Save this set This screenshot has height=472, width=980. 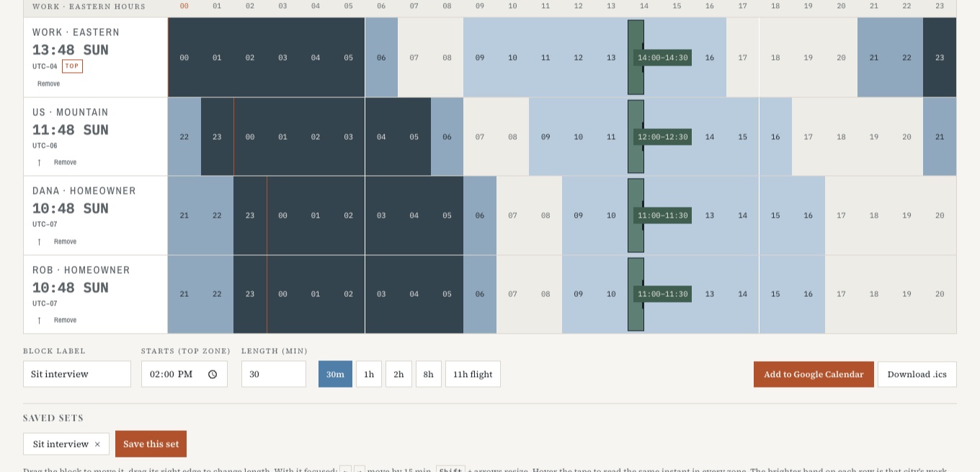click(151, 444)
